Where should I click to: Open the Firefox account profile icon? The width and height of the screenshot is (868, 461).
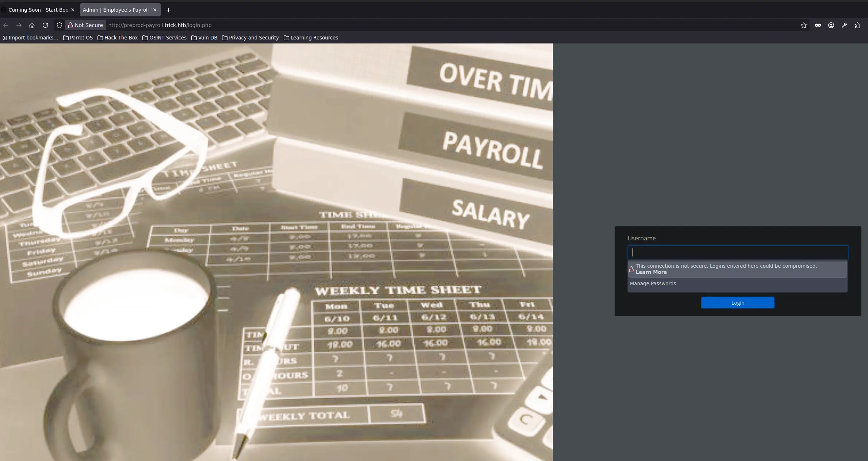[x=831, y=25]
